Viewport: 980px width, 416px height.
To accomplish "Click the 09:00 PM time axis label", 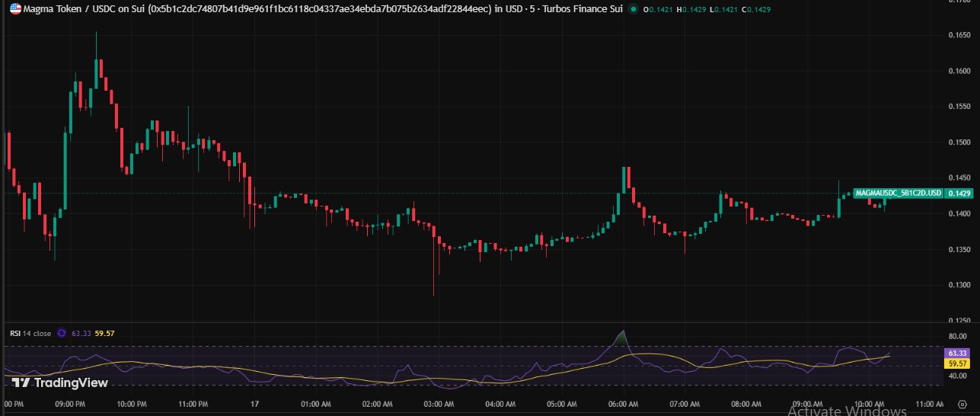I will 70,404.
